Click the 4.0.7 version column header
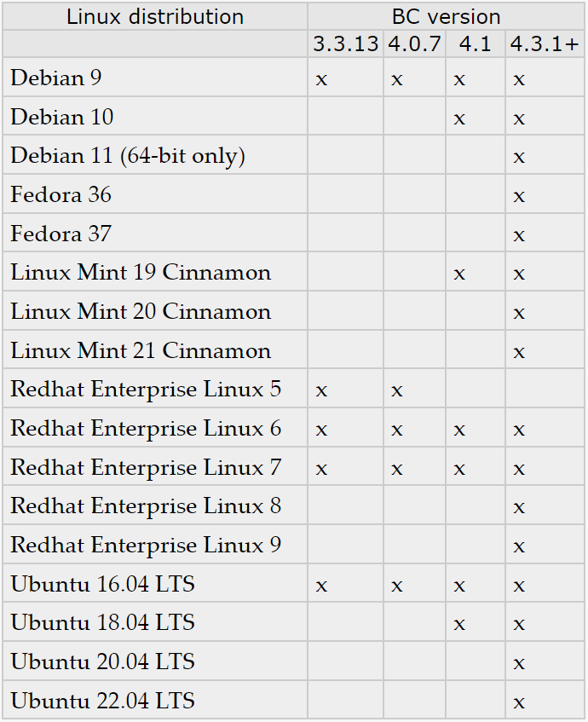Screen dimensions: 588x722 pos(414,44)
